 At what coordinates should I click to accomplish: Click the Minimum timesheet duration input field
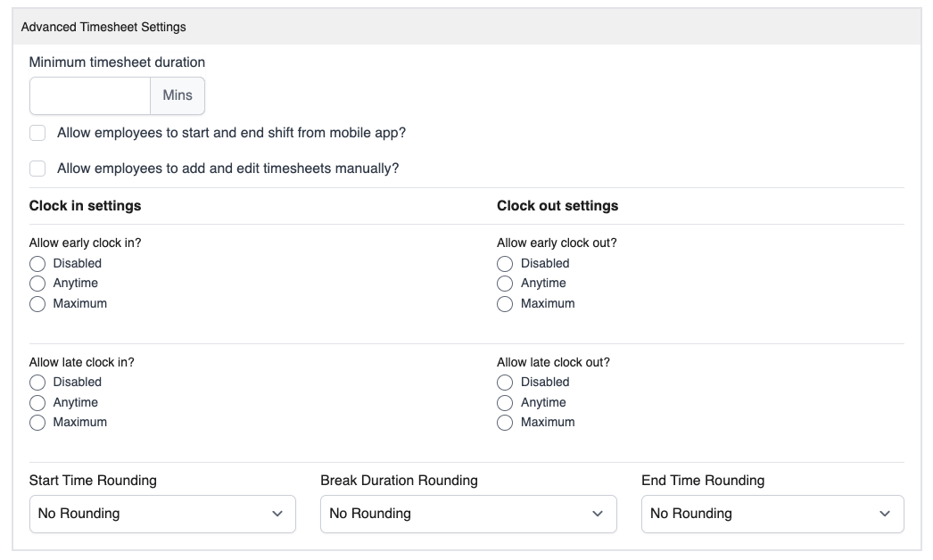click(90, 95)
